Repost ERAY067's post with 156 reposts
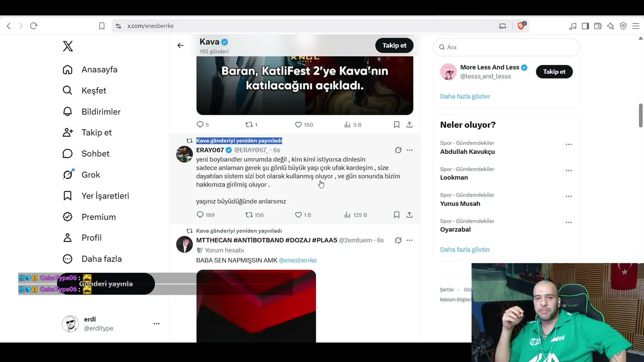 pos(254,215)
